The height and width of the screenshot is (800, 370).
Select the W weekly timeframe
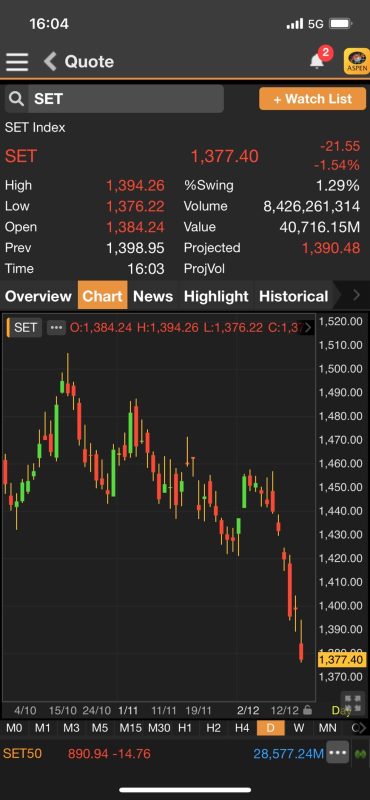(299, 728)
